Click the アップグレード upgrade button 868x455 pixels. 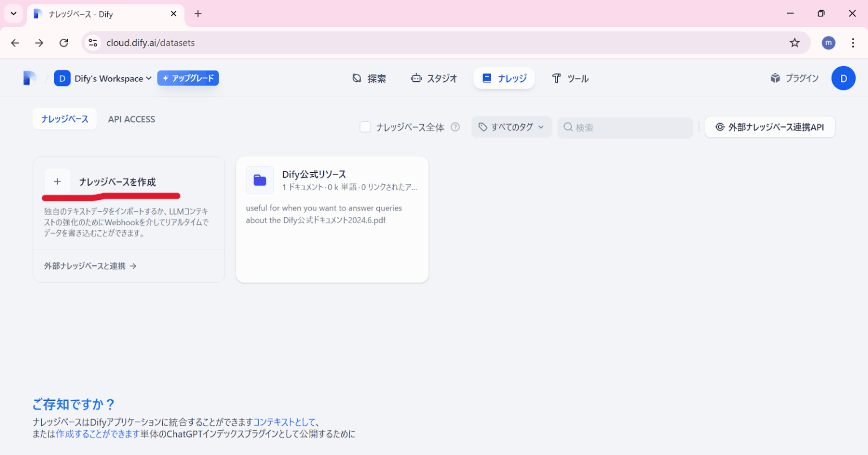(188, 78)
